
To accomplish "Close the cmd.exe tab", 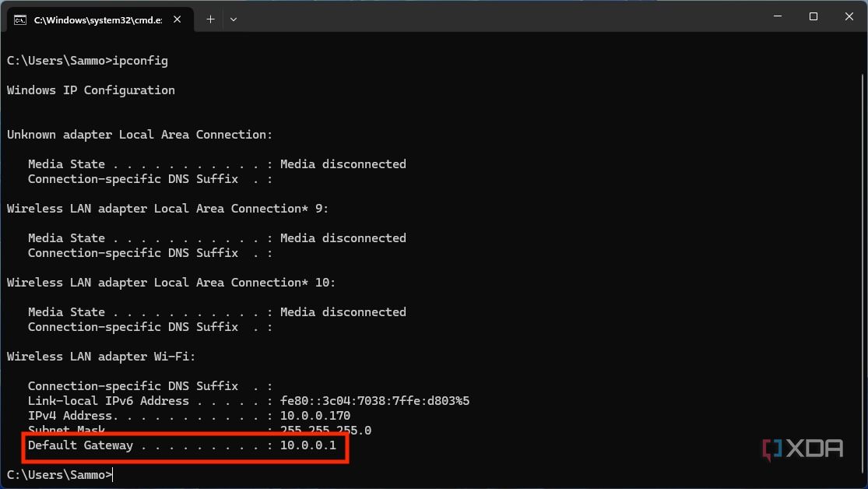I will pos(176,21).
